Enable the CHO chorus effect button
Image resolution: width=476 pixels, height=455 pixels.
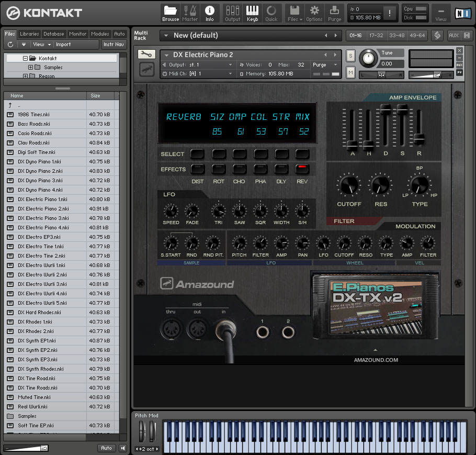tap(239, 169)
